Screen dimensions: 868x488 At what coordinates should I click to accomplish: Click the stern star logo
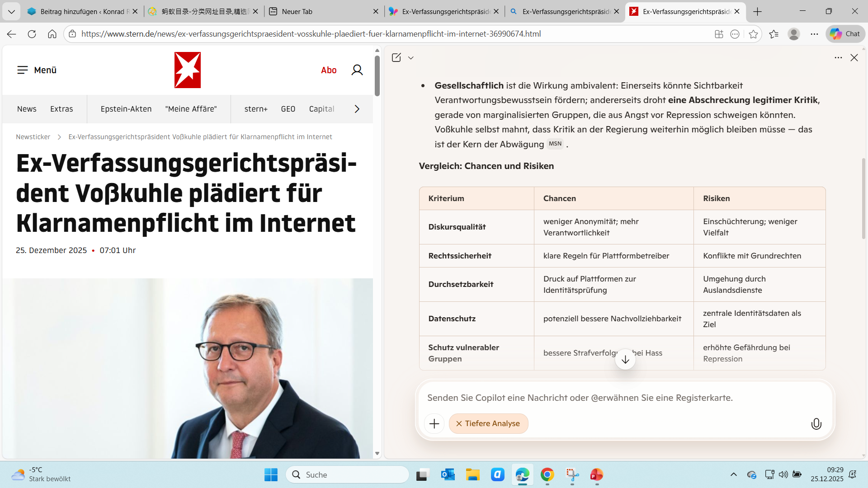tap(187, 70)
